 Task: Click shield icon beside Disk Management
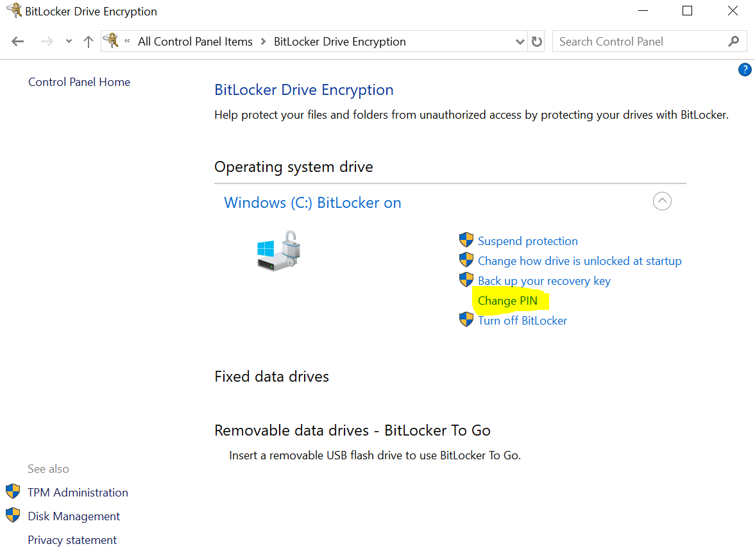(x=13, y=516)
